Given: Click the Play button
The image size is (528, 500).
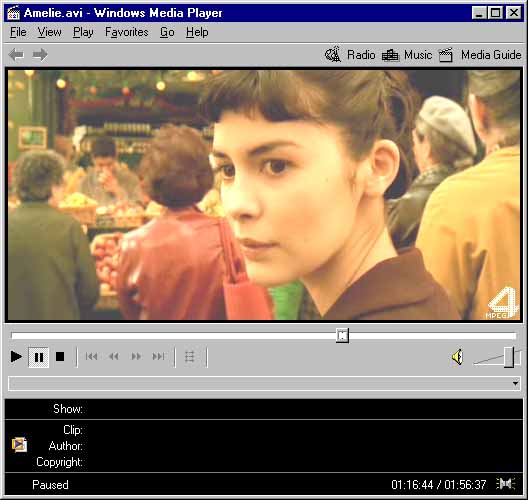Looking at the screenshot, I should point(16,357).
